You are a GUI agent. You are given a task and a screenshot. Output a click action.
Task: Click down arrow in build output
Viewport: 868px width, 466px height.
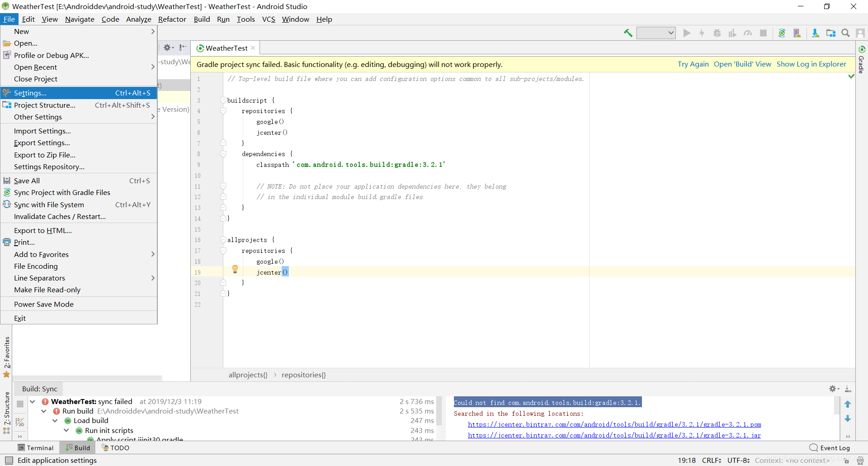(848, 419)
